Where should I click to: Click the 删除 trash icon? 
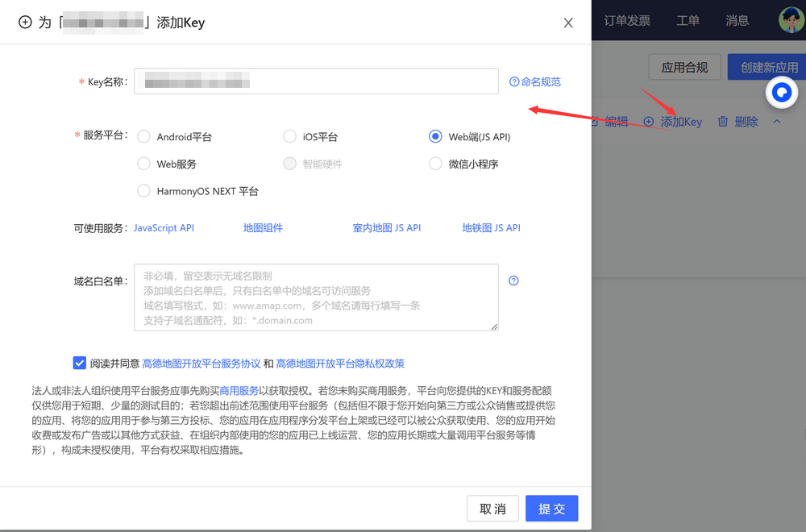click(x=723, y=122)
